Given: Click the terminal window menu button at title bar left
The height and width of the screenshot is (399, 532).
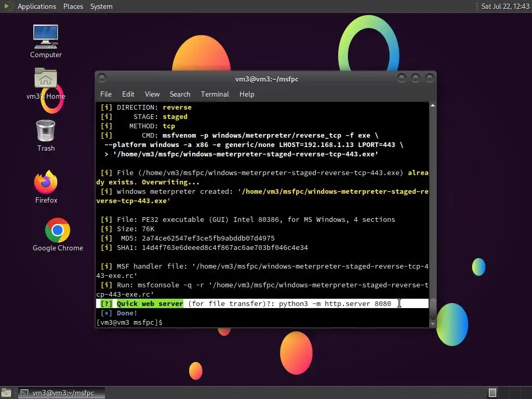Looking at the screenshot, I should tap(102, 78).
